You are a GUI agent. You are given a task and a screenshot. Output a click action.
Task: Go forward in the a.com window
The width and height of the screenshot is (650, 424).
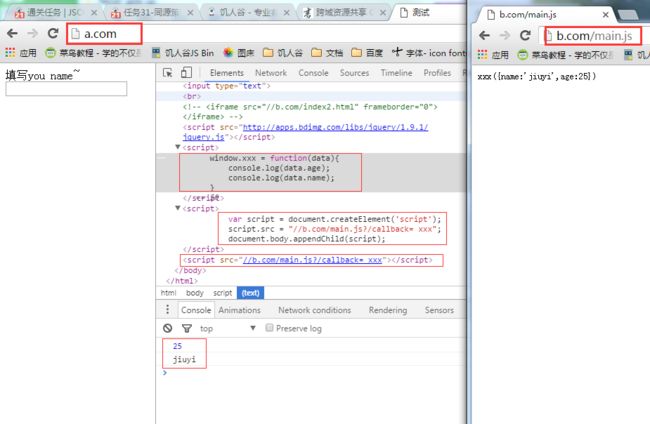(x=32, y=34)
